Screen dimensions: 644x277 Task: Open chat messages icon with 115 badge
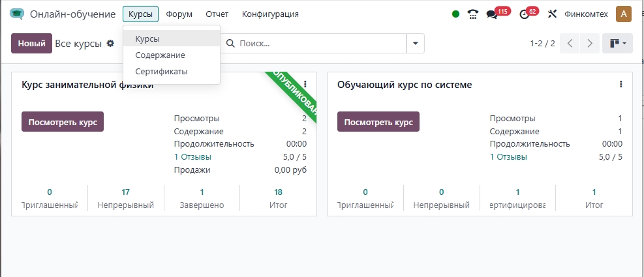tap(492, 14)
